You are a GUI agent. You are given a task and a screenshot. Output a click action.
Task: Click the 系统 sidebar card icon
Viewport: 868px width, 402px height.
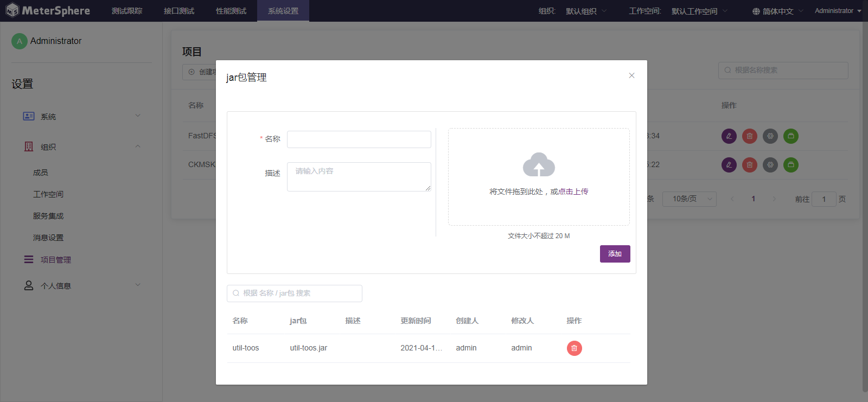29,116
